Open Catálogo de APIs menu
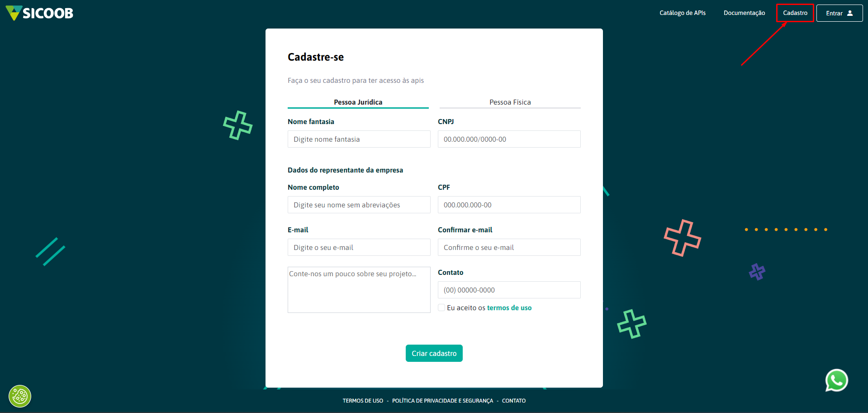This screenshot has width=868, height=413. coord(682,13)
